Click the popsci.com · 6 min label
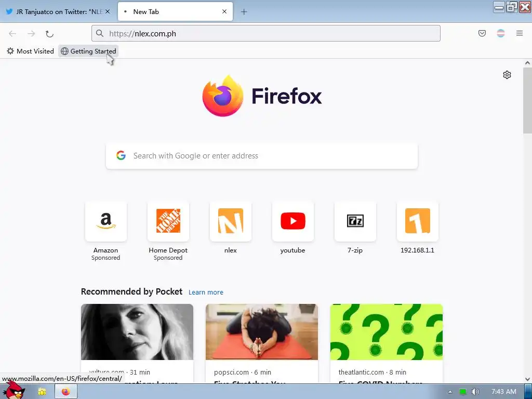 tap(243, 372)
